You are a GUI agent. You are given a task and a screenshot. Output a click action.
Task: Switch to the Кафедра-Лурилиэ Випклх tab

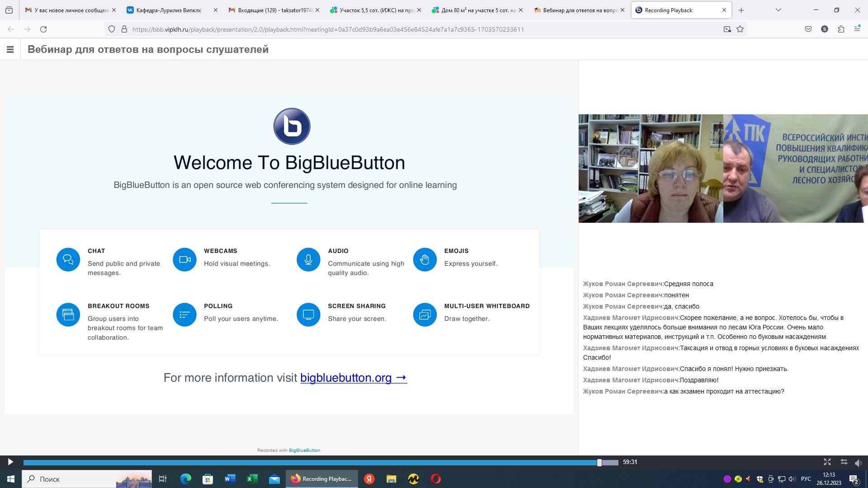click(168, 10)
